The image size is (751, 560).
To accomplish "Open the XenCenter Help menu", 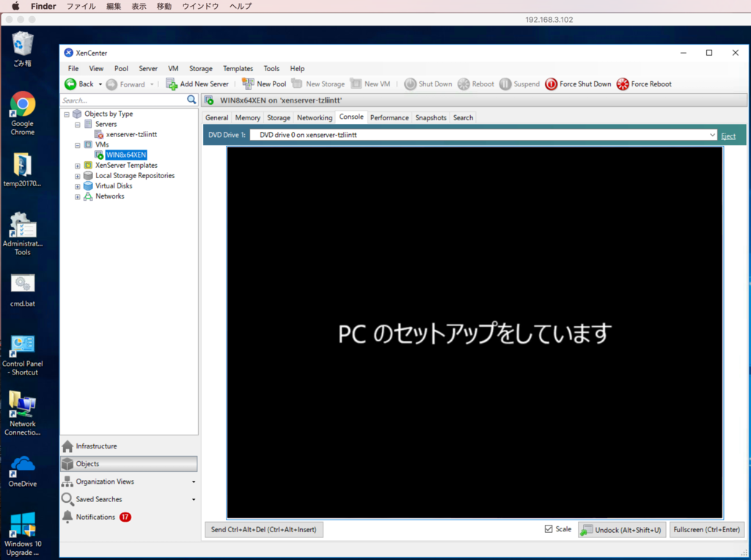I will (x=297, y=68).
